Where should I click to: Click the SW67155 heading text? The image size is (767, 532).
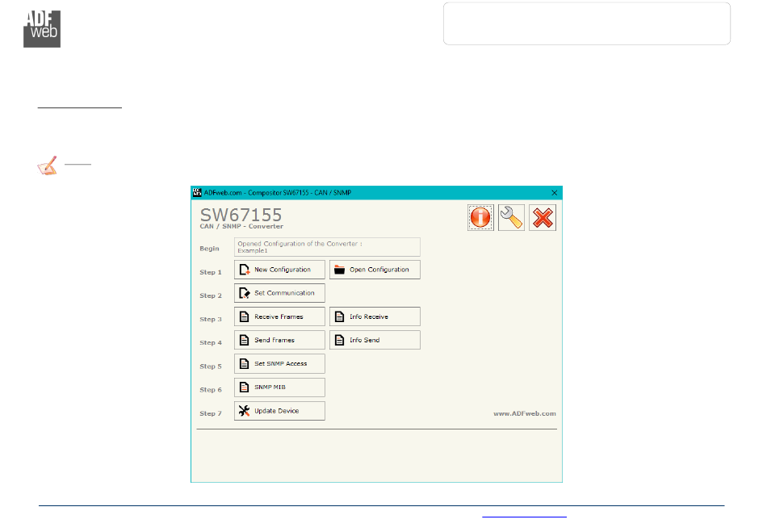click(x=241, y=215)
